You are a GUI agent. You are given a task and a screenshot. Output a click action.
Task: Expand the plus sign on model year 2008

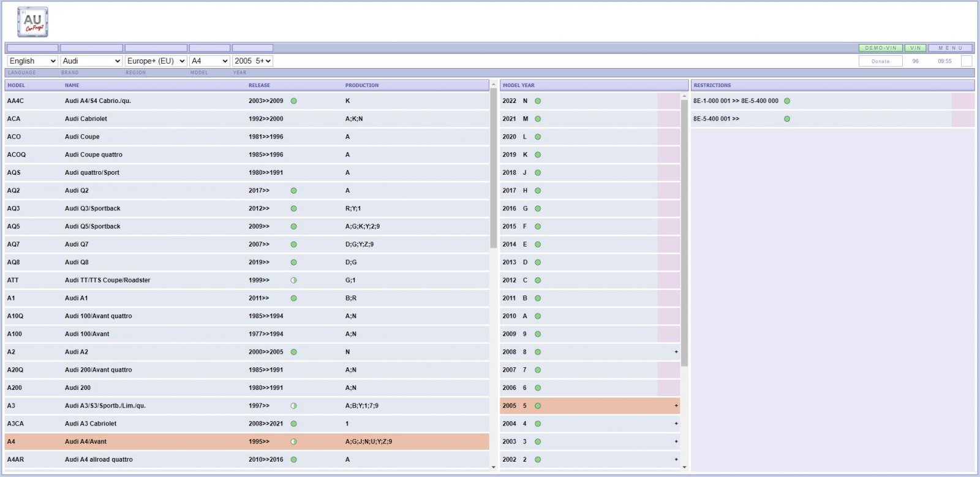click(x=676, y=352)
